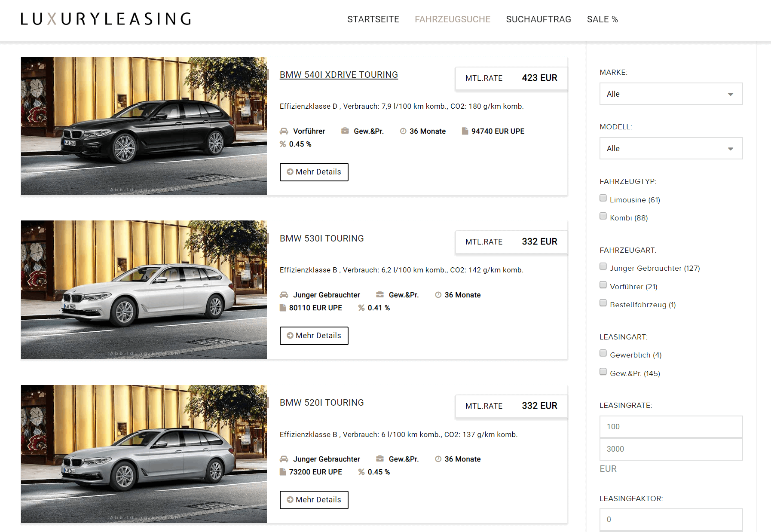The image size is (771, 532).
Task: Go to the STARTSEITE menu item
Action: pyautogui.click(x=373, y=19)
